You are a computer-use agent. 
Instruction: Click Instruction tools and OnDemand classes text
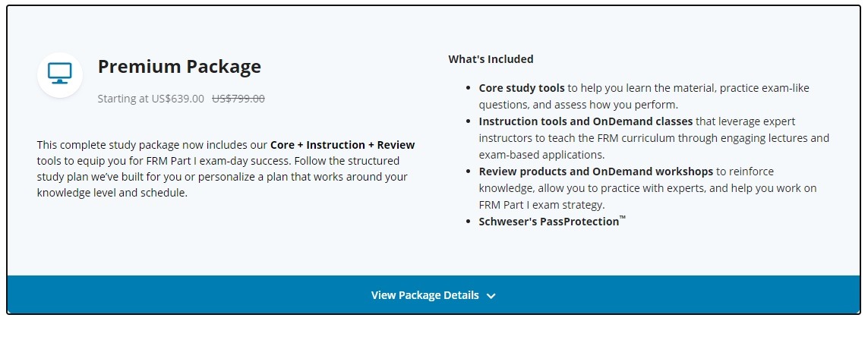pos(586,121)
